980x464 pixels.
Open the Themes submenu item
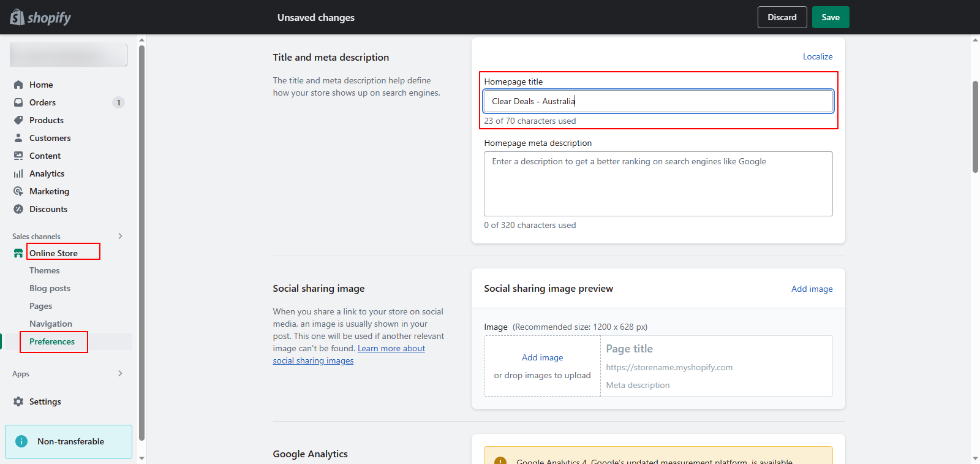coord(45,270)
